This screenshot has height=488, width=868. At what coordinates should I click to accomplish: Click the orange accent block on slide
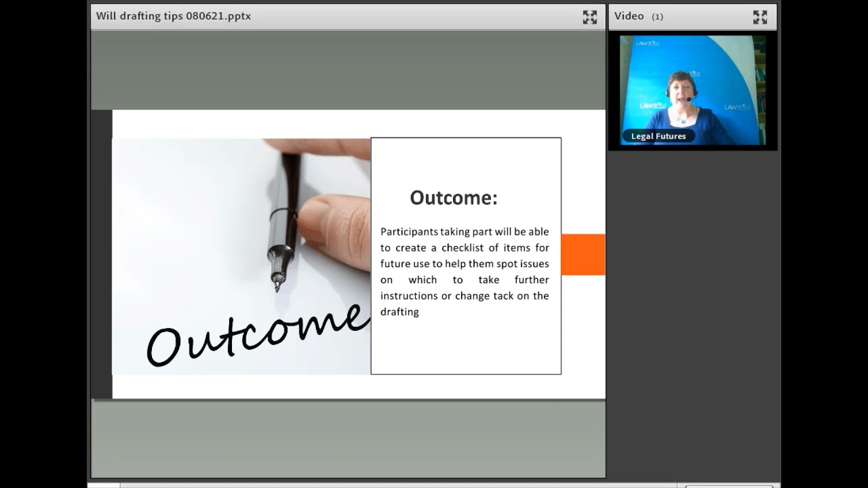point(583,255)
